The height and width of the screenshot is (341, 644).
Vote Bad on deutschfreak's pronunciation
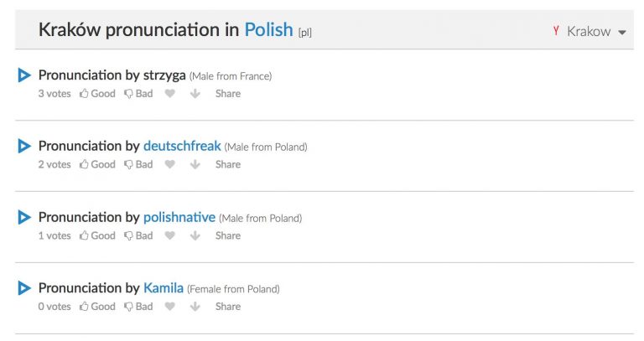coord(138,165)
